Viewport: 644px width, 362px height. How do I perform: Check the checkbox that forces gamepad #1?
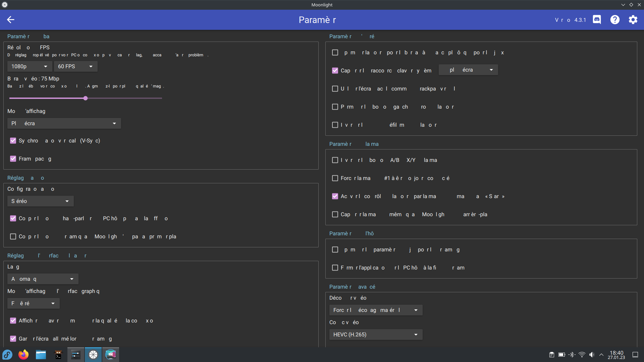click(335, 178)
